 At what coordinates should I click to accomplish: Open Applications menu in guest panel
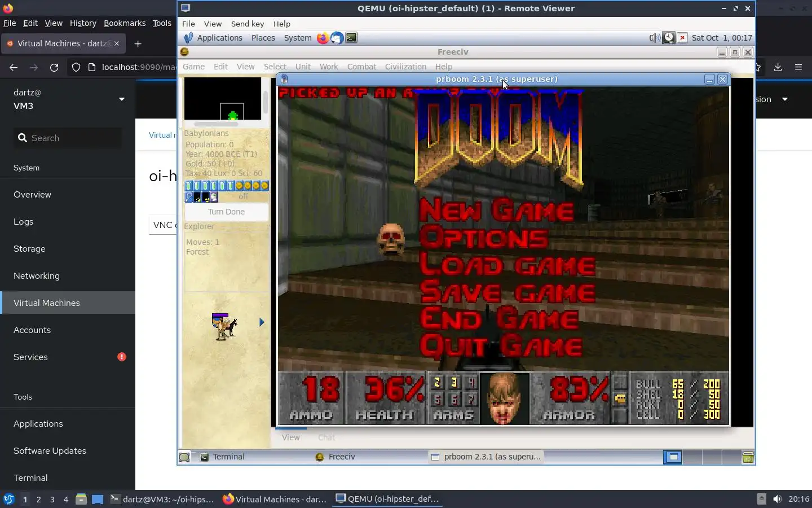219,38
